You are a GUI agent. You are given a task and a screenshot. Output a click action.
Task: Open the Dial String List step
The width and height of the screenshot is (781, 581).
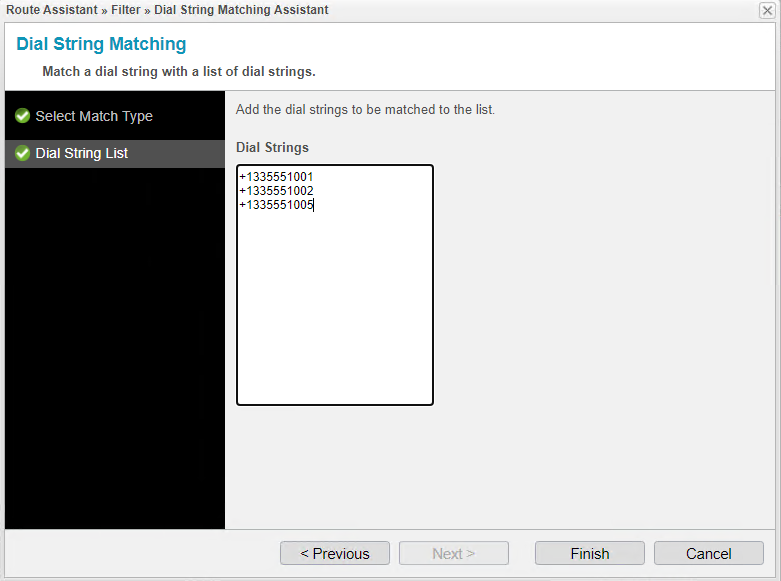(115, 153)
